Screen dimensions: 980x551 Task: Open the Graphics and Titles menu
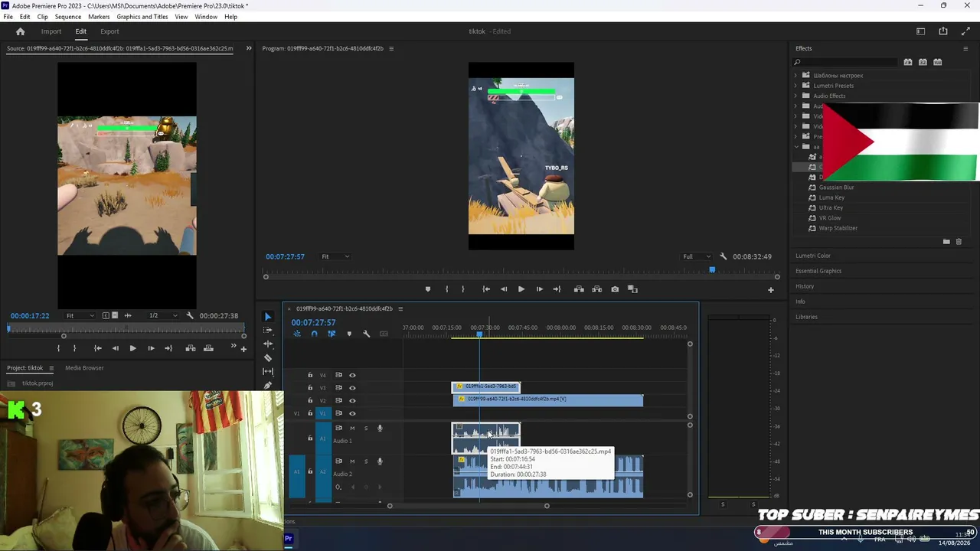[142, 17]
